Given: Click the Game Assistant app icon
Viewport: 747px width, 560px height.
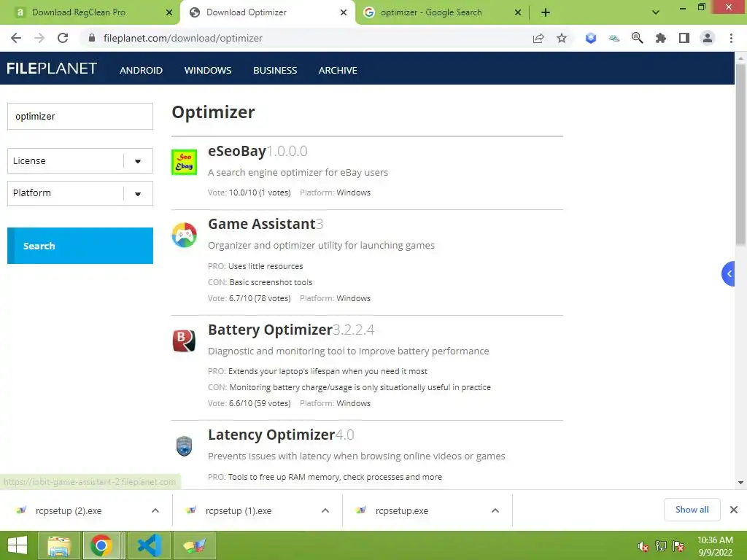Looking at the screenshot, I should (184, 235).
